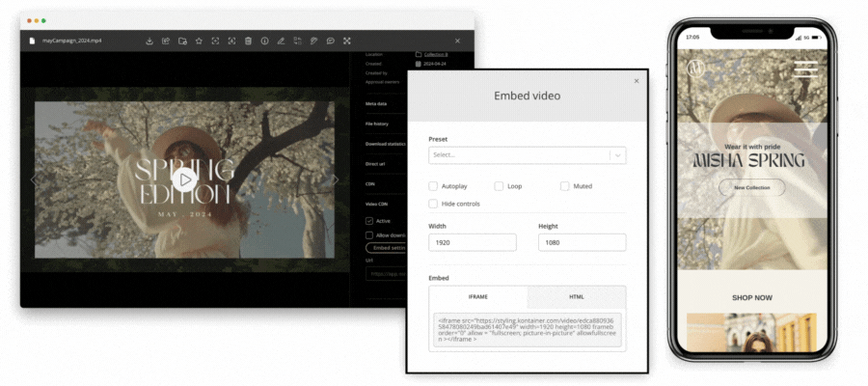The height and width of the screenshot is (386, 868).
Task: Click the add-to-folder icon in toolbar
Action: click(182, 41)
